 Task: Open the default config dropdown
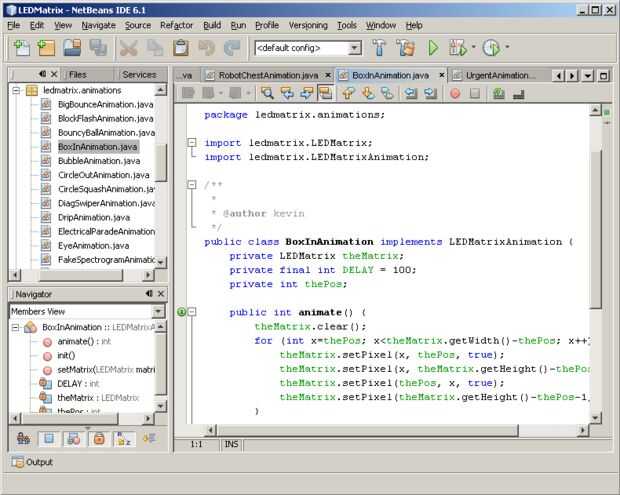[355, 48]
